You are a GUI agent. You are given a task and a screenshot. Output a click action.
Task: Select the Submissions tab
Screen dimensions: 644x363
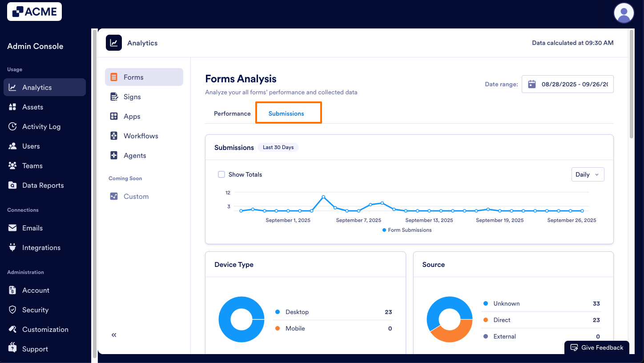(288, 113)
